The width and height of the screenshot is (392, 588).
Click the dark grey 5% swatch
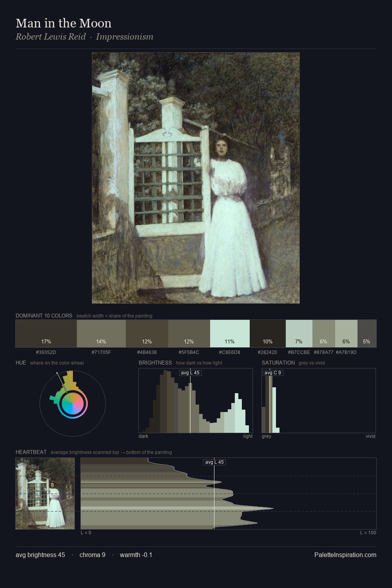(x=367, y=334)
